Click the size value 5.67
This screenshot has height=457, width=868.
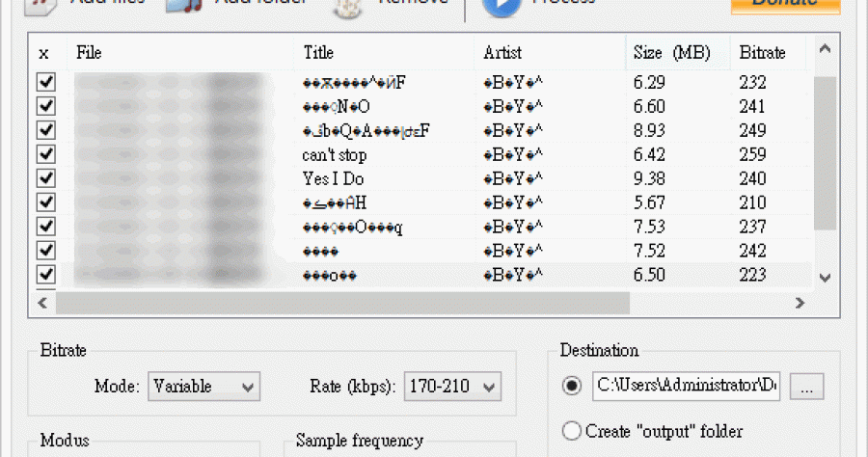point(649,202)
